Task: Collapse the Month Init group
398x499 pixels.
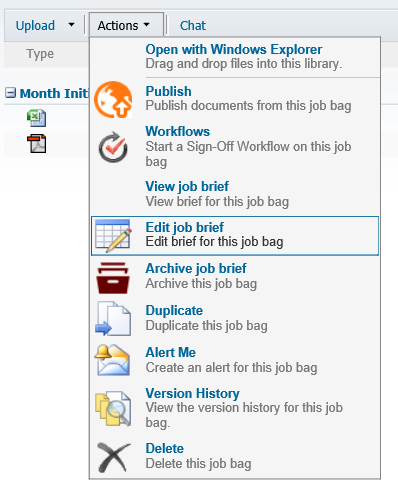Action: pos(10,93)
